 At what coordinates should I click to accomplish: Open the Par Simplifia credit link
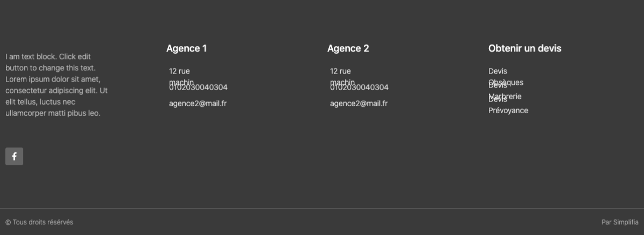(620, 222)
